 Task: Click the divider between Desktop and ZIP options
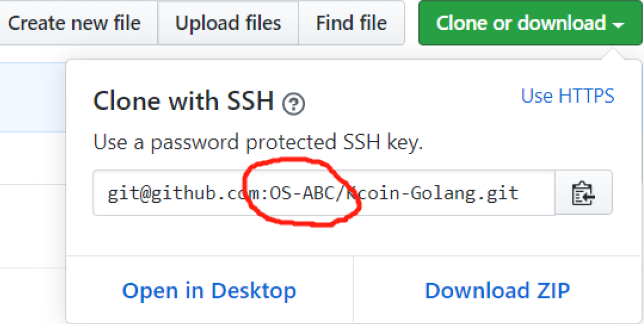pos(353,290)
